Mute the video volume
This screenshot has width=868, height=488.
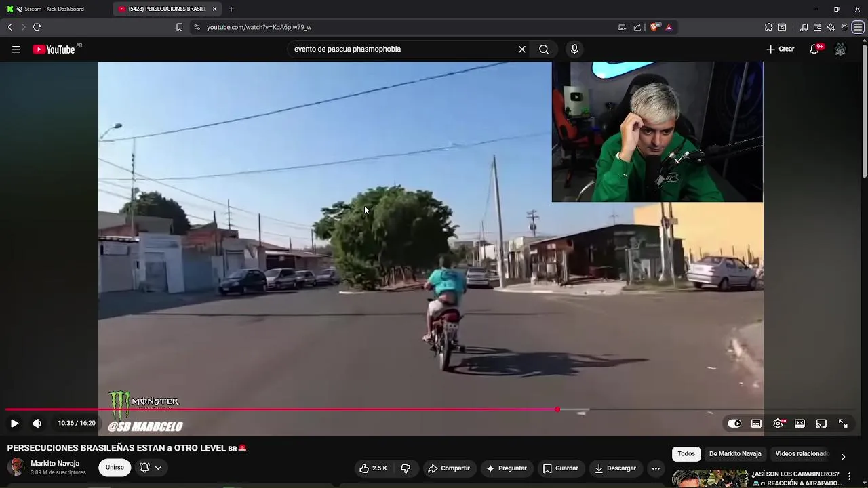[x=37, y=424]
